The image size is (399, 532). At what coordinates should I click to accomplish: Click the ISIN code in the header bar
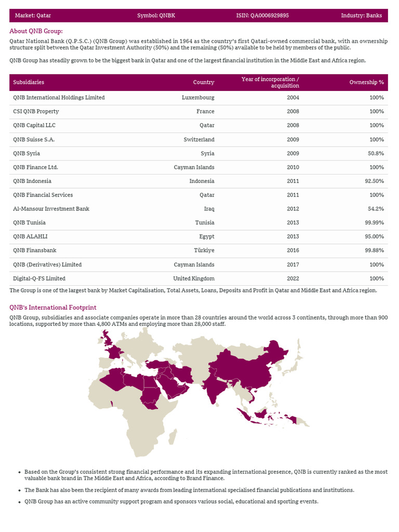tap(262, 16)
